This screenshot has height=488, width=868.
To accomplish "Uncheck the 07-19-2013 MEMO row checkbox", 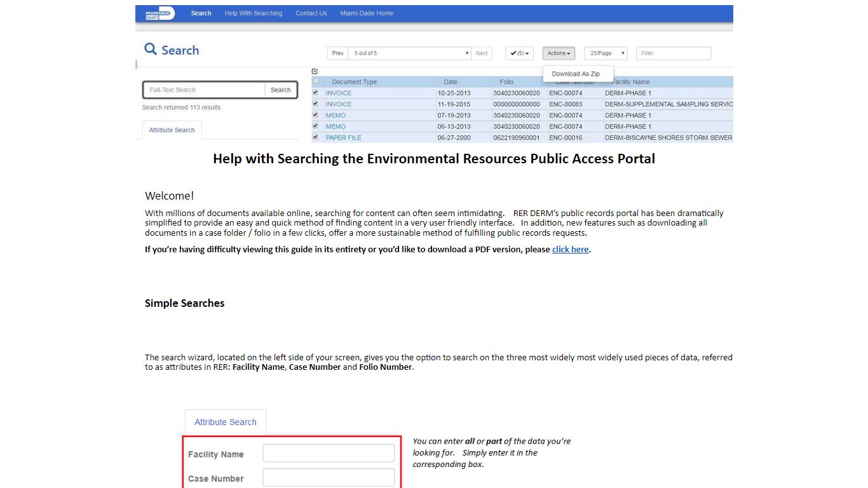I will [315, 114].
